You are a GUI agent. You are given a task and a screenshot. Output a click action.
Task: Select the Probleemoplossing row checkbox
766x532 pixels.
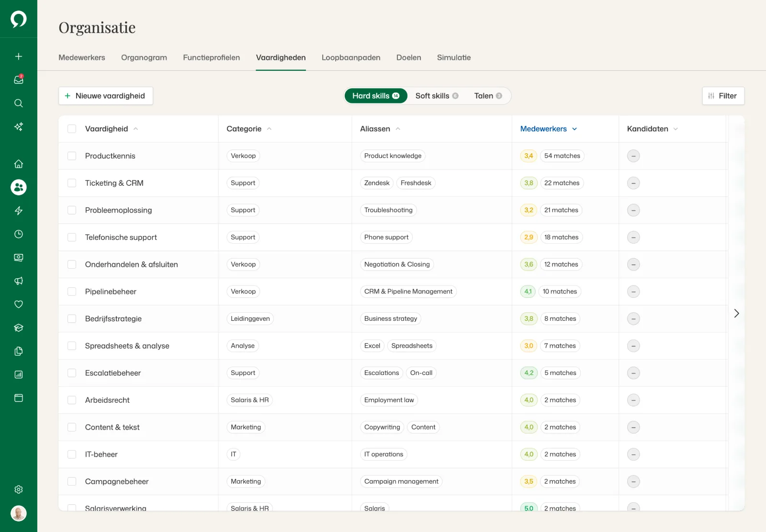point(72,210)
